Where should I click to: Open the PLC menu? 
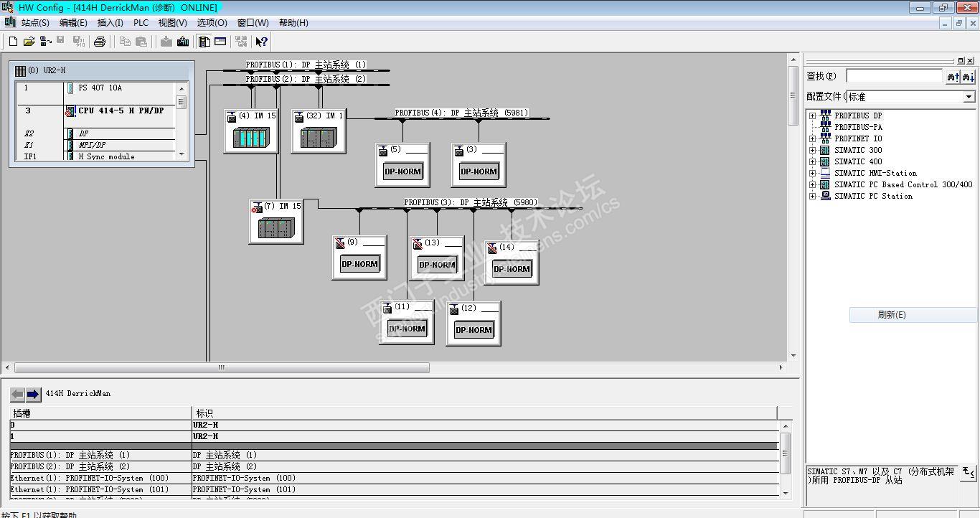[141, 23]
